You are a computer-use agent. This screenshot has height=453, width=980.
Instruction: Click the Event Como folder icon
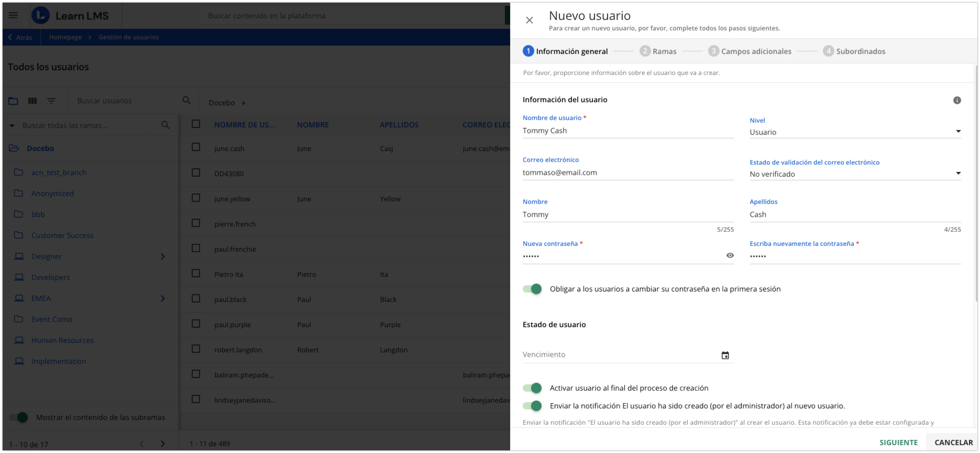tap(19, 319)
